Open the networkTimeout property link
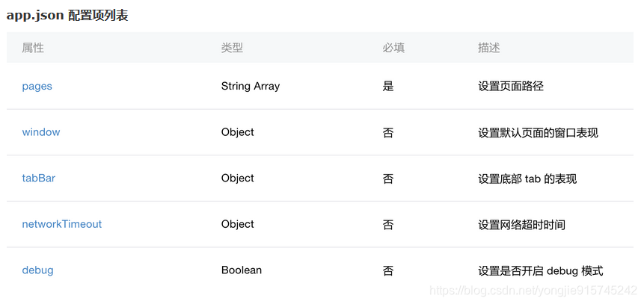Viewport: 644px width, 304px height. (61, 224)
